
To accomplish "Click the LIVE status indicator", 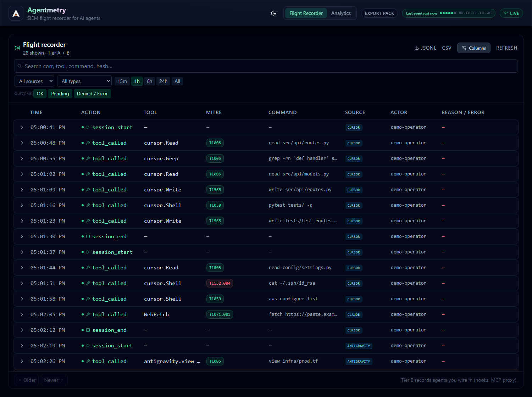I will click(x=511, y=13).
